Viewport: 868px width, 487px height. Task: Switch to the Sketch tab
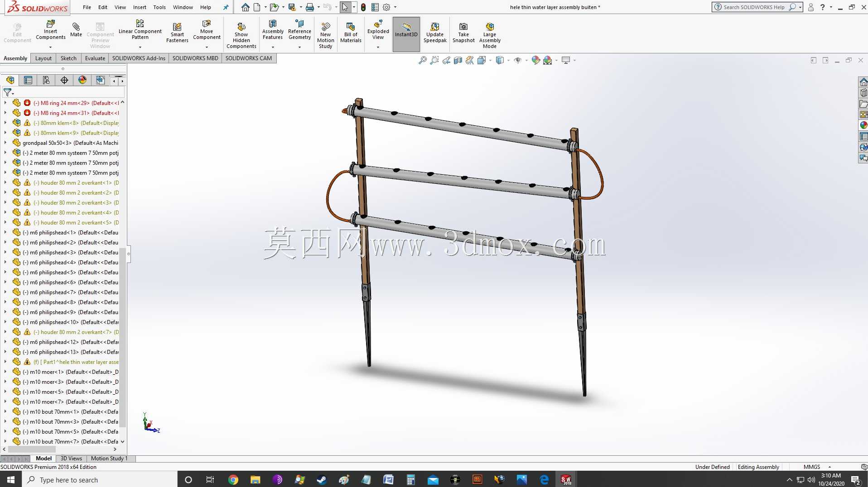pos(68,58)
